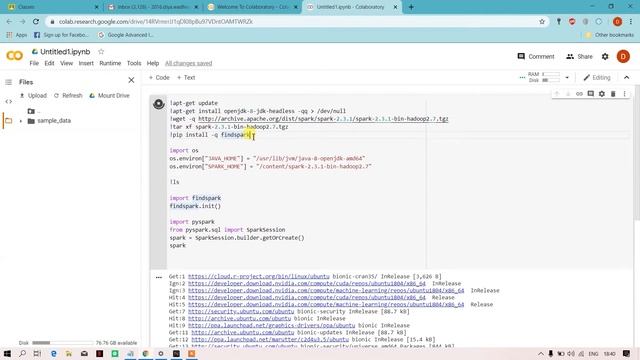The width and height of the screenshot is (640, 360).
Task: Delete the cell with trash icon
Action: pos(613,94)
